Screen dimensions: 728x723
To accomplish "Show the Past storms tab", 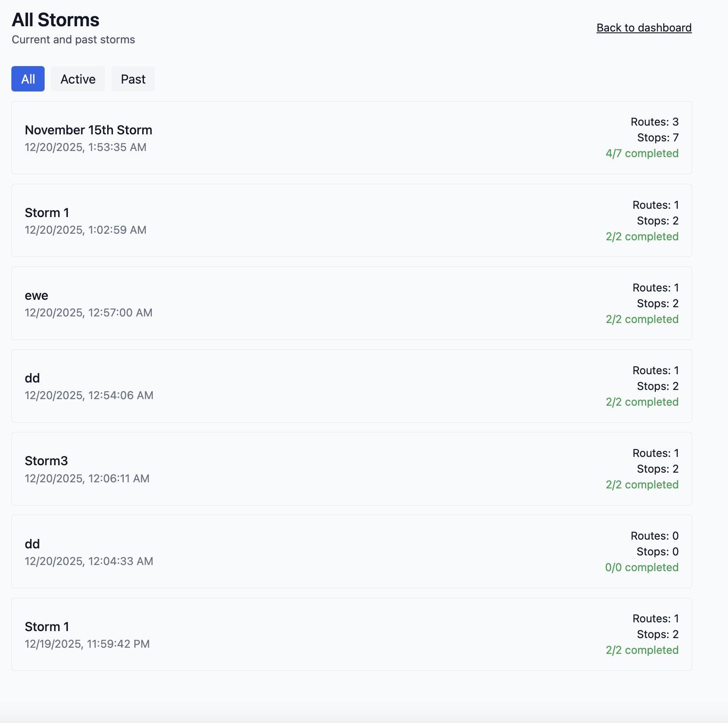I will pos(133,79).
